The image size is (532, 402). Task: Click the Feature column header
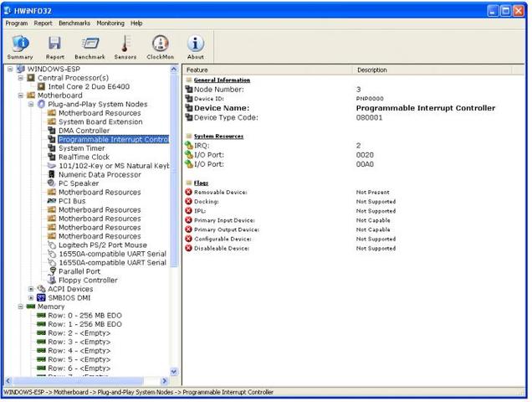(268, 70)
